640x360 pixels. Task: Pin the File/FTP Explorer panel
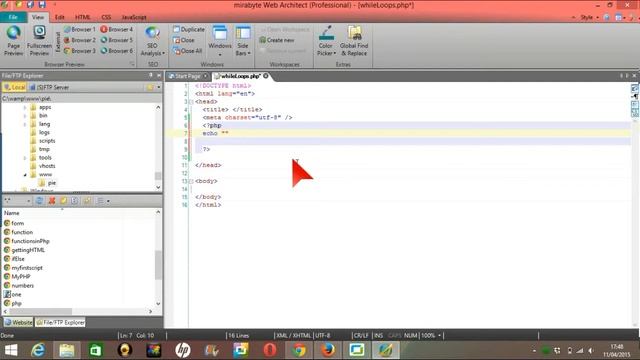tap(151, 76)
